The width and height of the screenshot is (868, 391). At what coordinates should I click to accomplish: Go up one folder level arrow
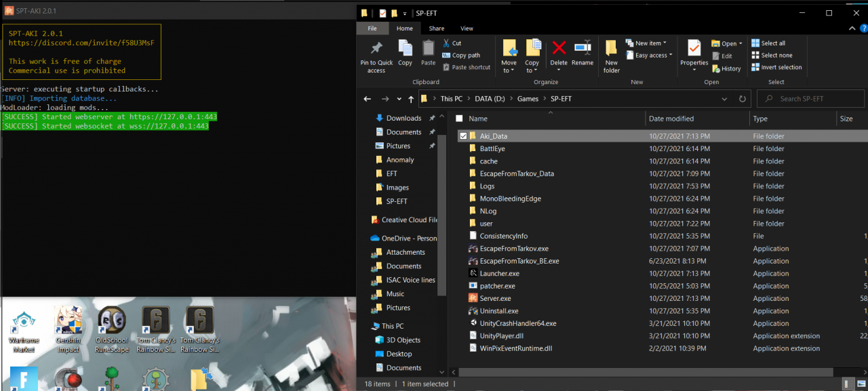coord(411,99)
